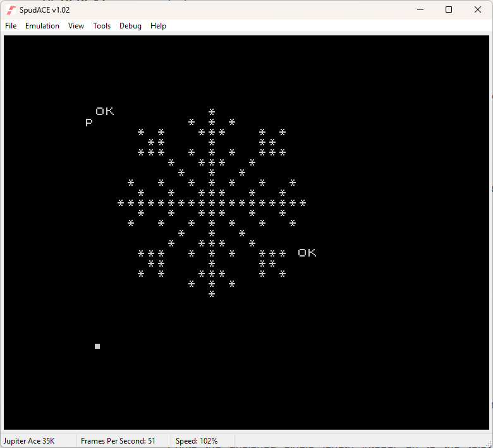Click the SpudACE app icon in title bar
This screenshot has height=448, width=493.
[11, 9]
